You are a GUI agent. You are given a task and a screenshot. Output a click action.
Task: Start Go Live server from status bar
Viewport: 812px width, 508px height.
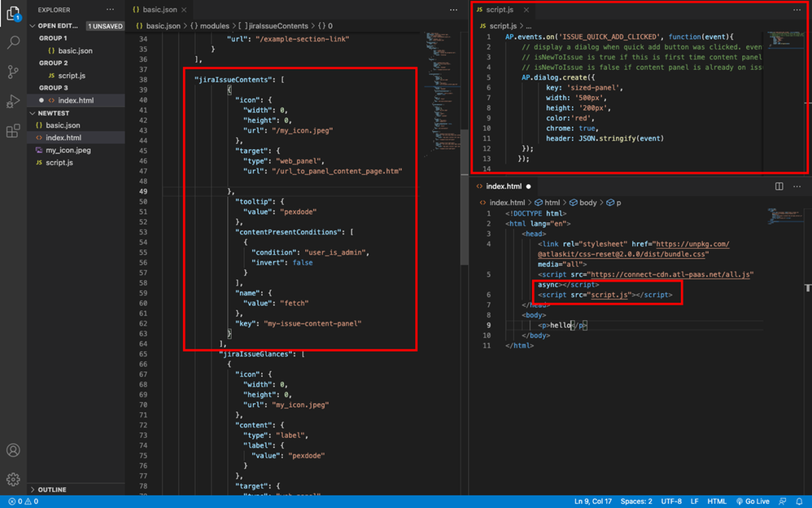[754, 501]
